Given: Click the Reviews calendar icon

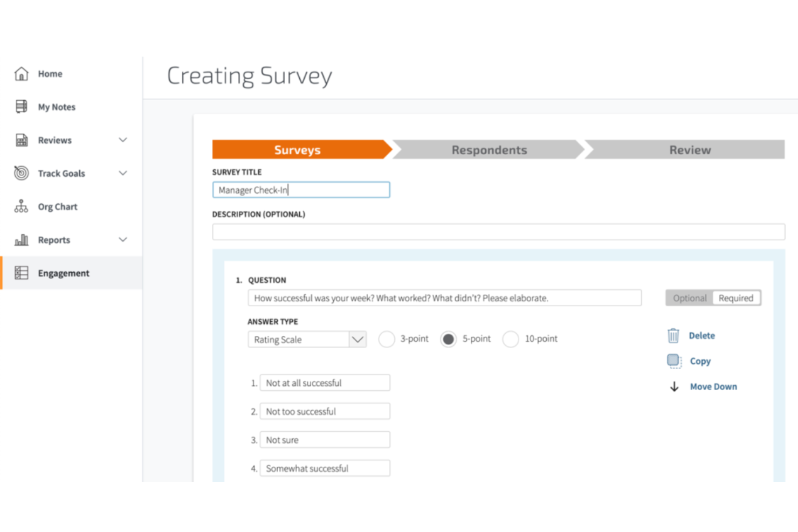Looking at the screenshot, I should 21,140.
